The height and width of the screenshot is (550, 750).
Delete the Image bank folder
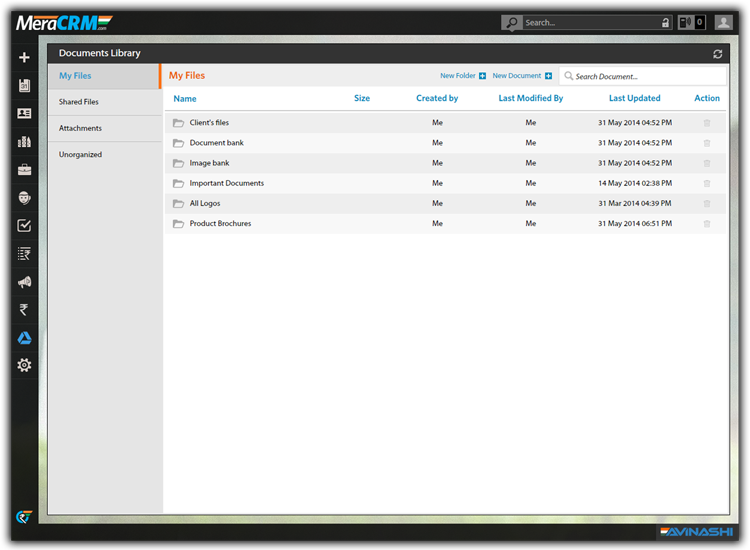(x=707, y=163)
